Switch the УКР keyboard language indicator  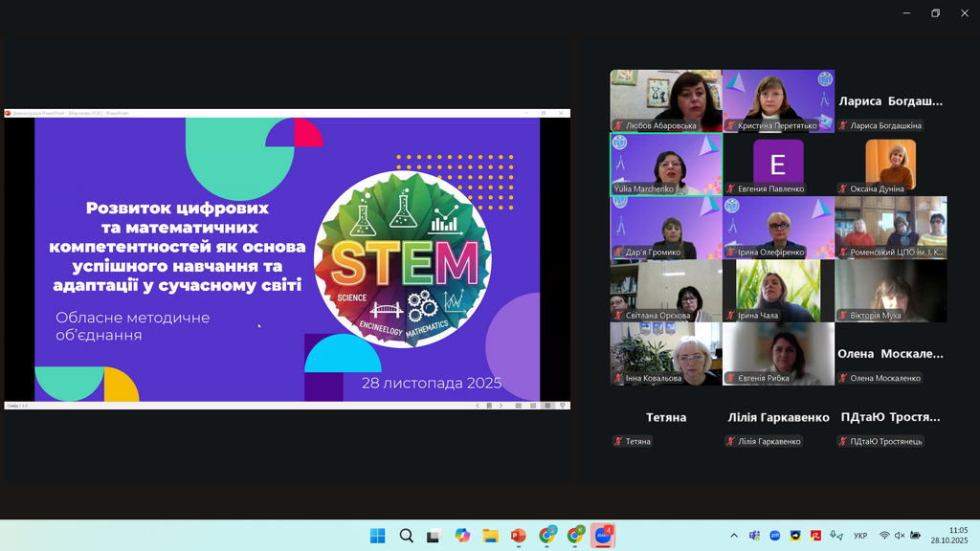pyautogui.click(x=860, y=536)
